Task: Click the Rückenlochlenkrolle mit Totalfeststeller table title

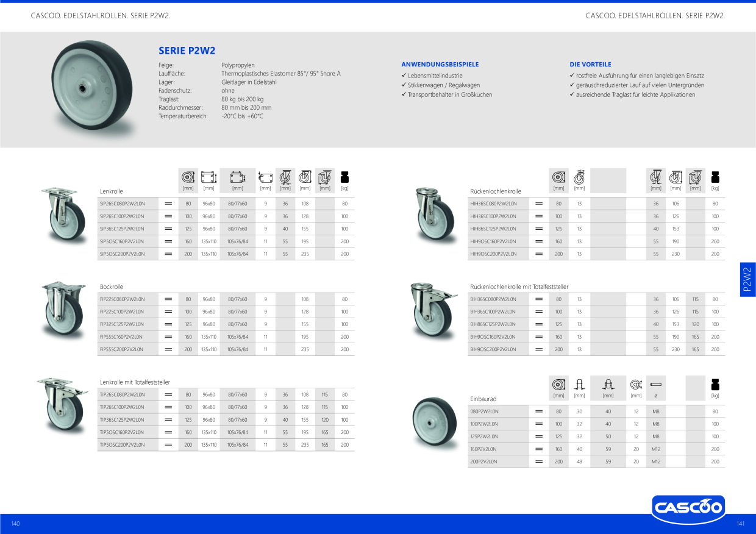Action: point(519,287)
